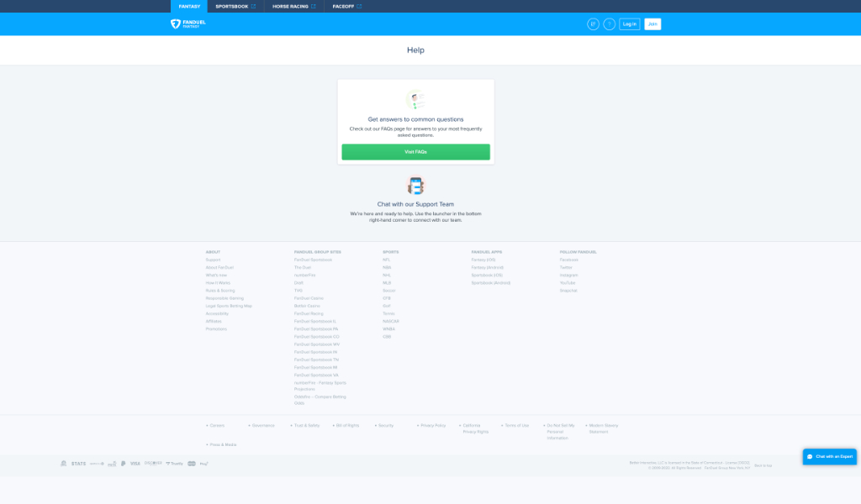
Task: Click the green Visit FAQs button
Action: 415,152
